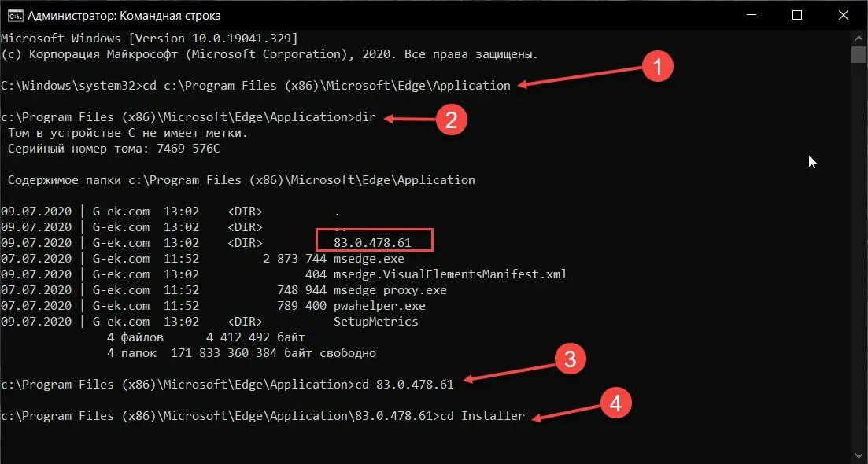
Task: Close the Command Prompt window
Action: 843,16
